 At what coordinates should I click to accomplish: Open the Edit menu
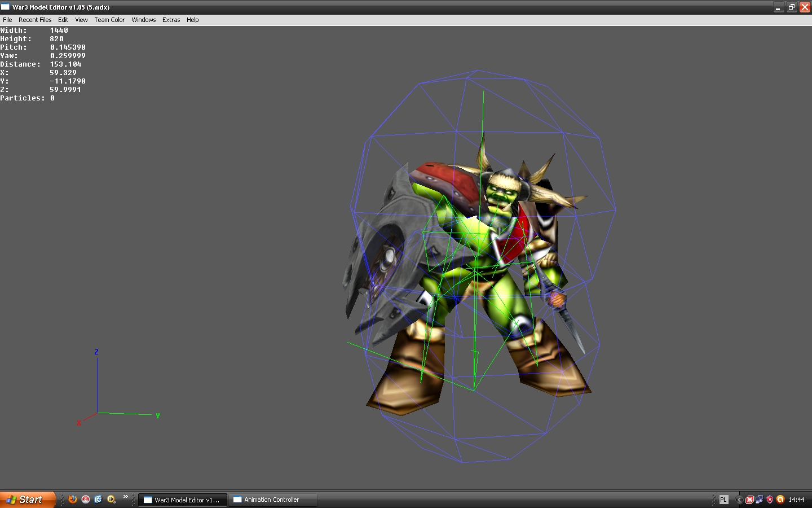pyautogui.click(x=63, y=20)
